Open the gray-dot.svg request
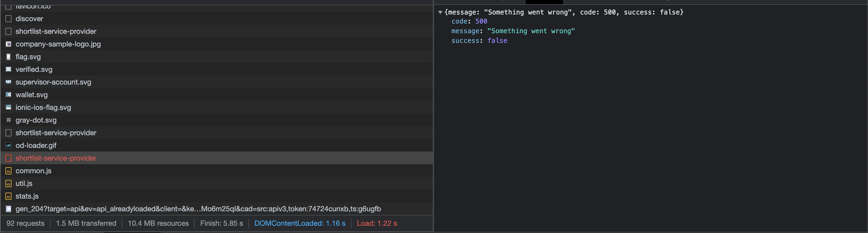 pyautogui.click(x=36, y=120)
